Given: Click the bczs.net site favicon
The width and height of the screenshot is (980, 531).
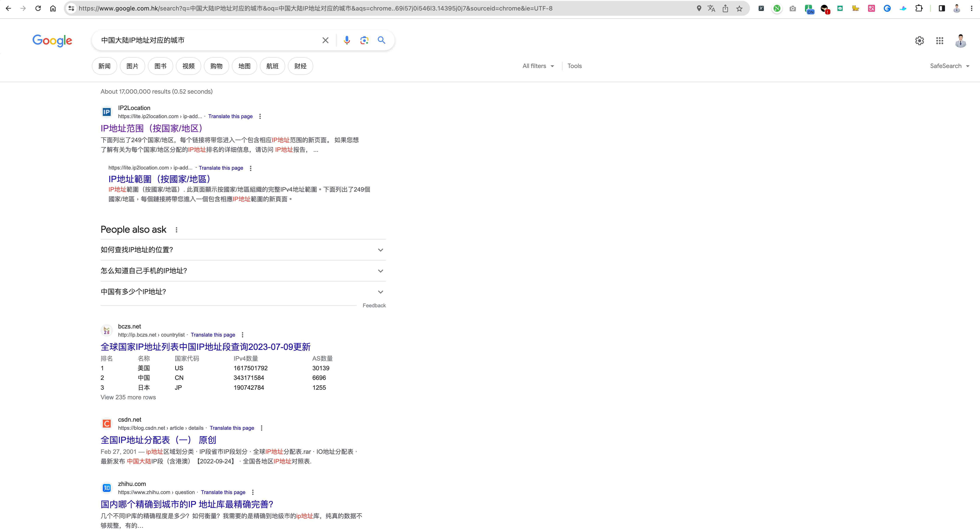Looking at the screenshot, I should pyautogui.click(x=107, y=330).
